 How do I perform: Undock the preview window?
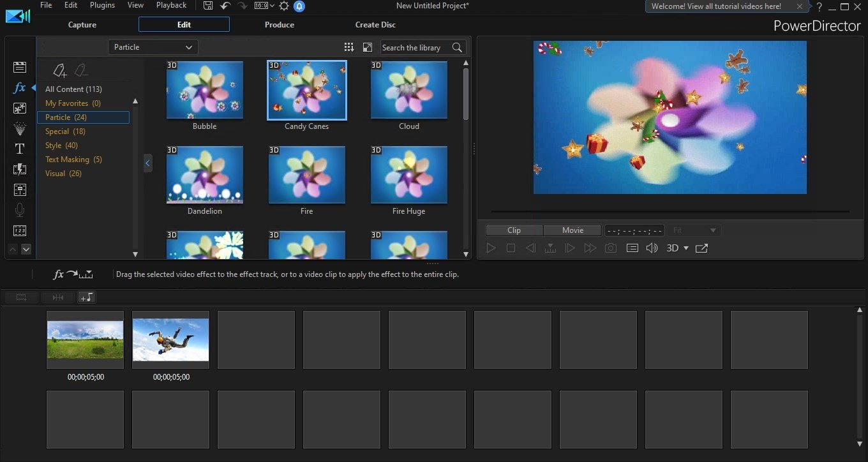click(x=701, y=248)
